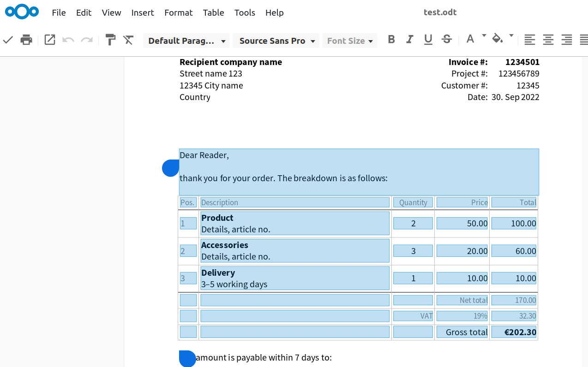Open the Font Size dropdown
Screen dimensions: 588x367
point(349,41)
